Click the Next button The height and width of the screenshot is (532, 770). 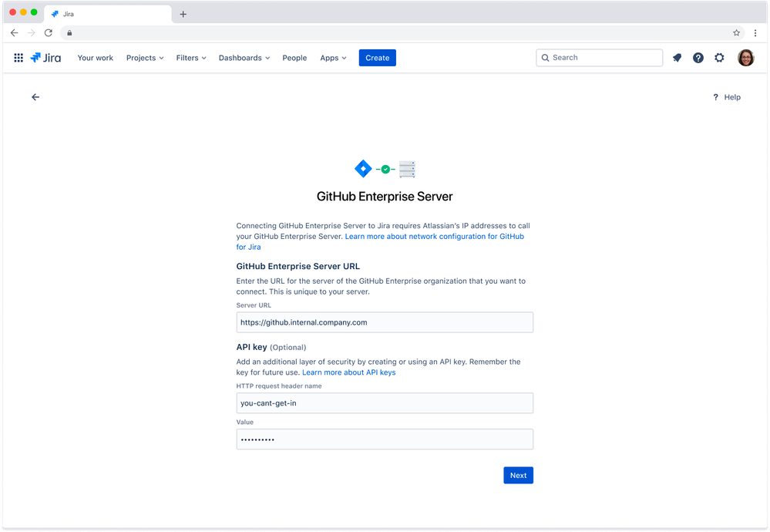click(518, 476)
